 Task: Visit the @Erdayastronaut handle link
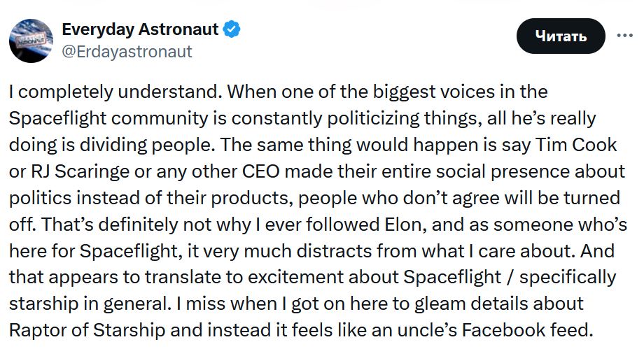pos(127,52)
